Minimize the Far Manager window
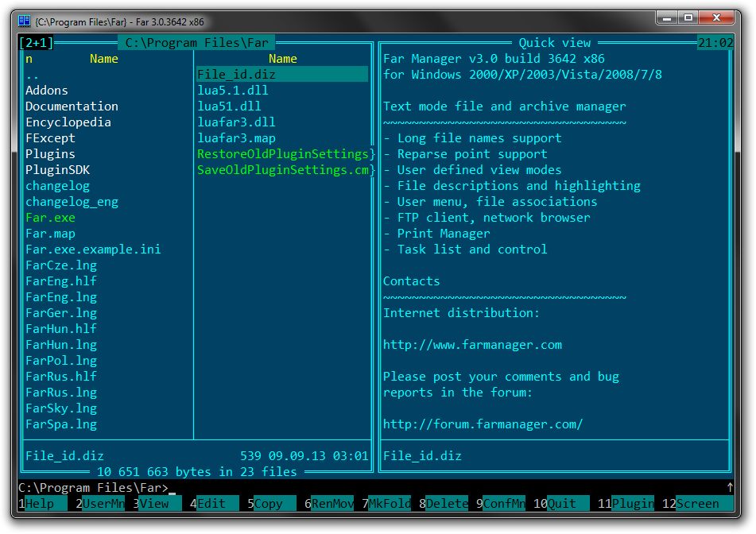Viewport: 756px width, 534px height. [667, 18]
